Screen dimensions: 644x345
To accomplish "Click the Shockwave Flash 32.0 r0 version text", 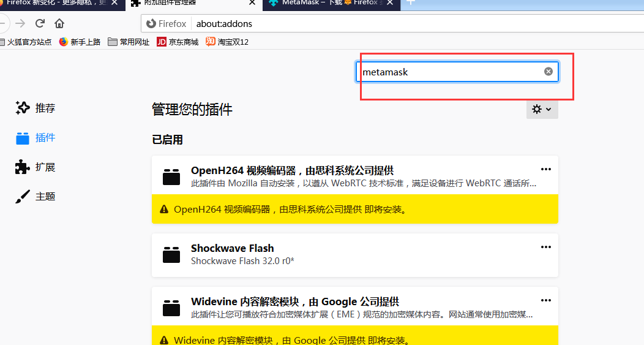I will 242,261.
